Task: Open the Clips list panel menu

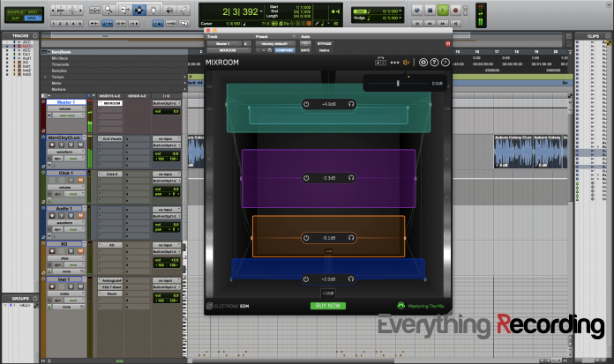Action: [x=608, y=36]
